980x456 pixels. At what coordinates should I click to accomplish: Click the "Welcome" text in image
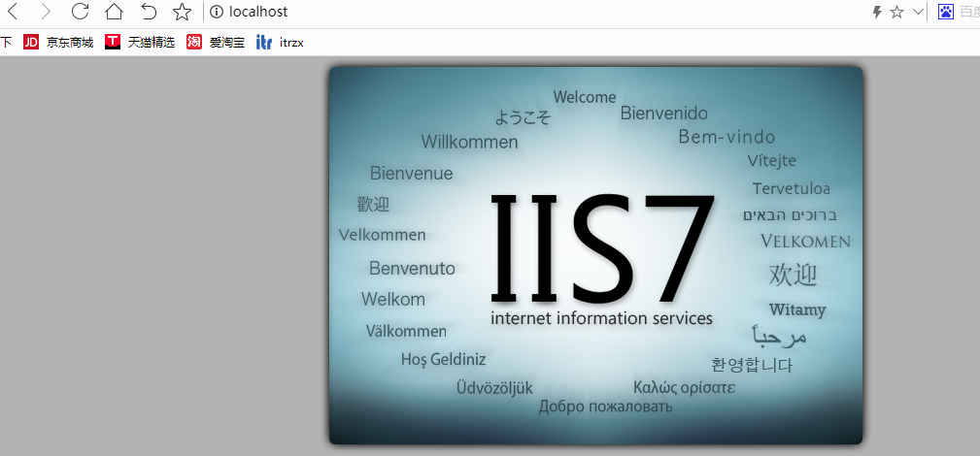tap(585, 97)
